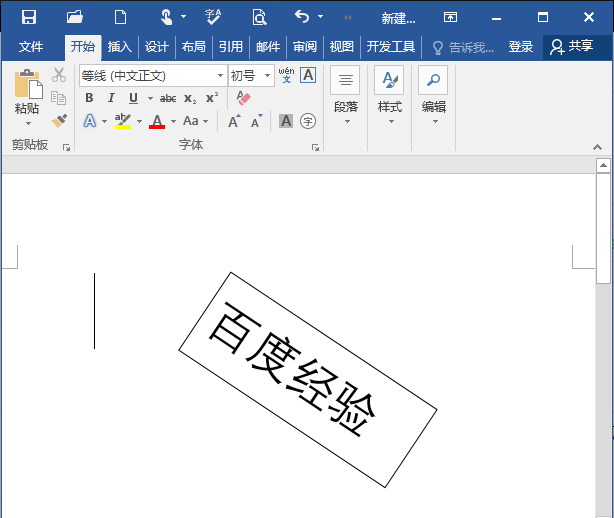Open the phonetic guide wén icon

[x=286, y=75]
